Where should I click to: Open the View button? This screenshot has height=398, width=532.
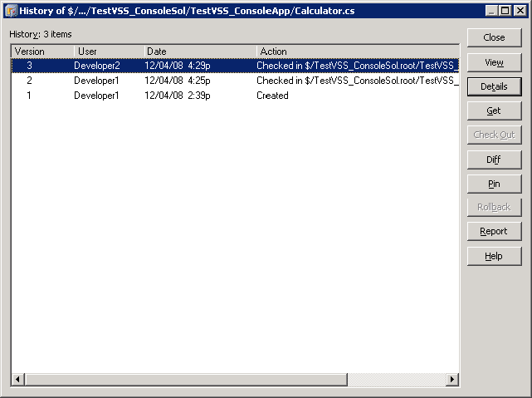494,62
